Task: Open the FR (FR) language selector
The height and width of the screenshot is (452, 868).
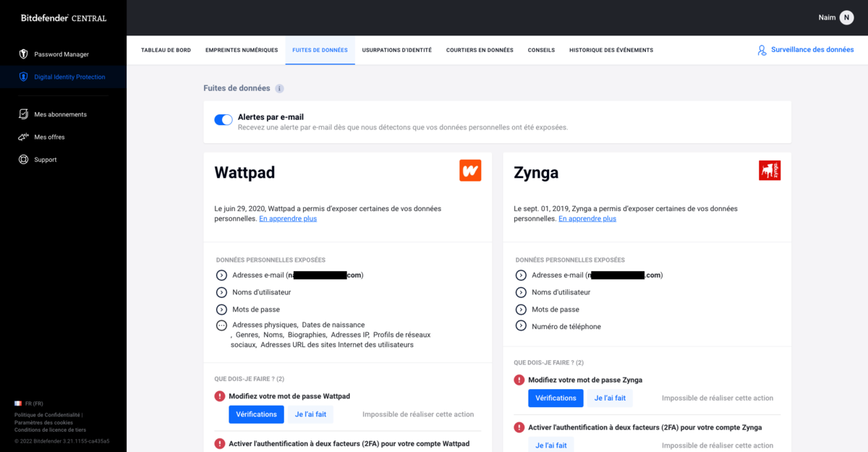Action: (x=29, y=404)
